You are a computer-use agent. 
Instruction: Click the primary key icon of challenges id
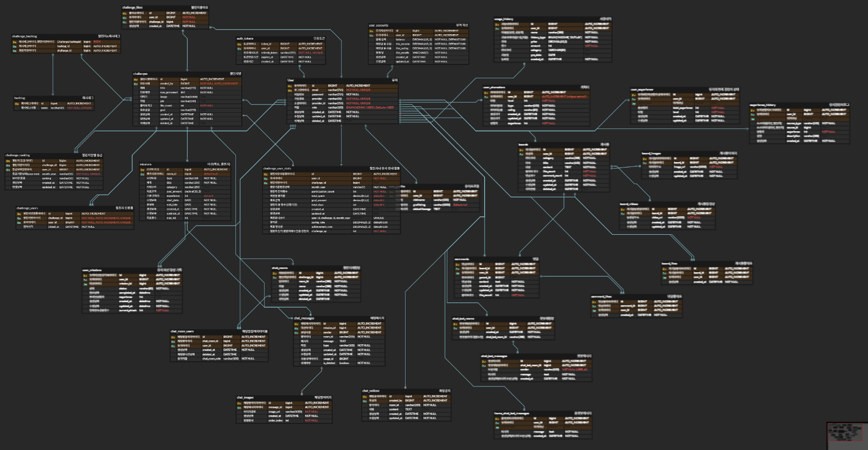[x=136, y=79]
